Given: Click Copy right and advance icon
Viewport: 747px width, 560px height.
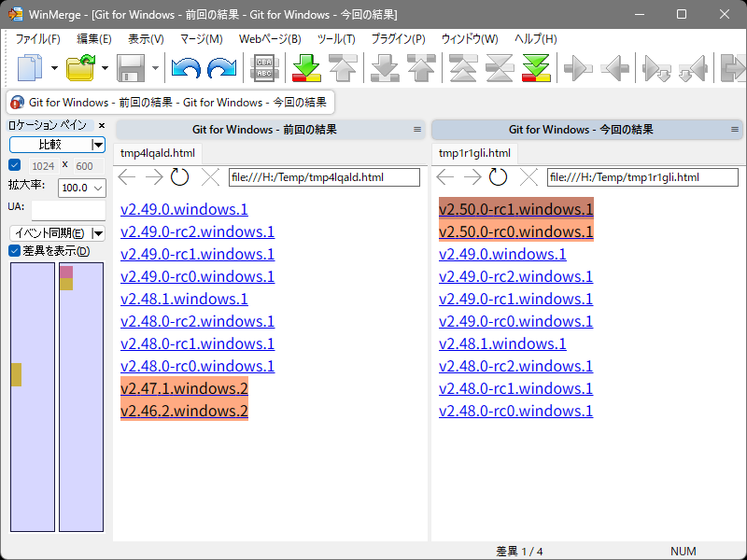Looking at the screenshot, I should pyautogui.click(x=656, y=68).
